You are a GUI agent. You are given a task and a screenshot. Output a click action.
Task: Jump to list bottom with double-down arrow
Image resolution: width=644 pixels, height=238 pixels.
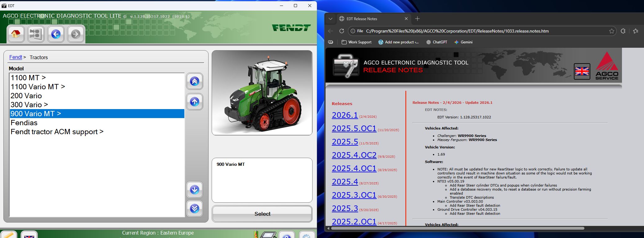(195, 209)
